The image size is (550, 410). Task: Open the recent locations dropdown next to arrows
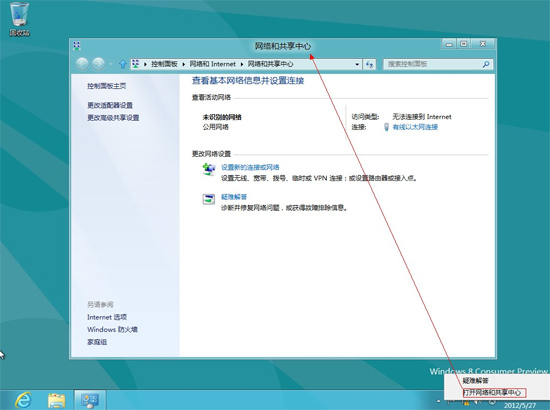coord(111,64)
